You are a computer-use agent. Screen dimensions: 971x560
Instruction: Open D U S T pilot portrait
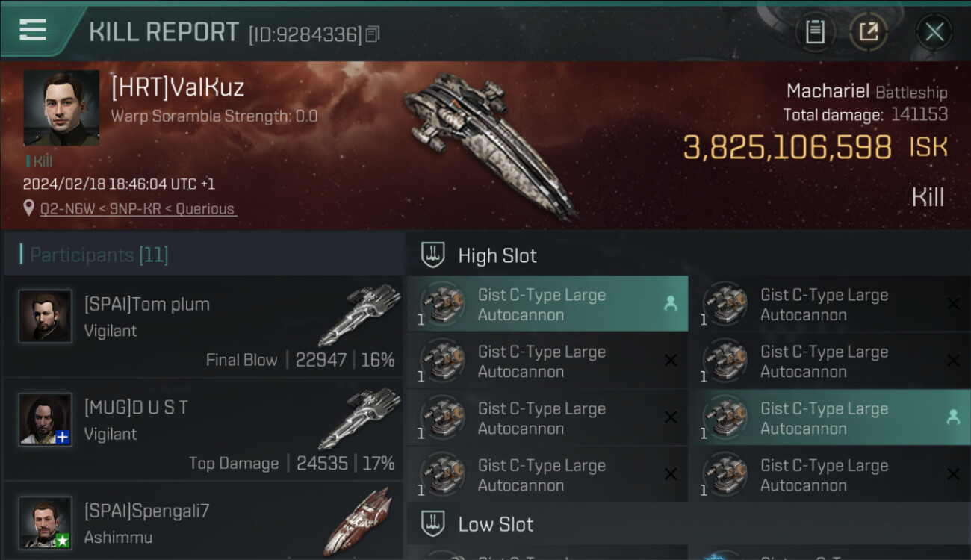tap(46, 419)
